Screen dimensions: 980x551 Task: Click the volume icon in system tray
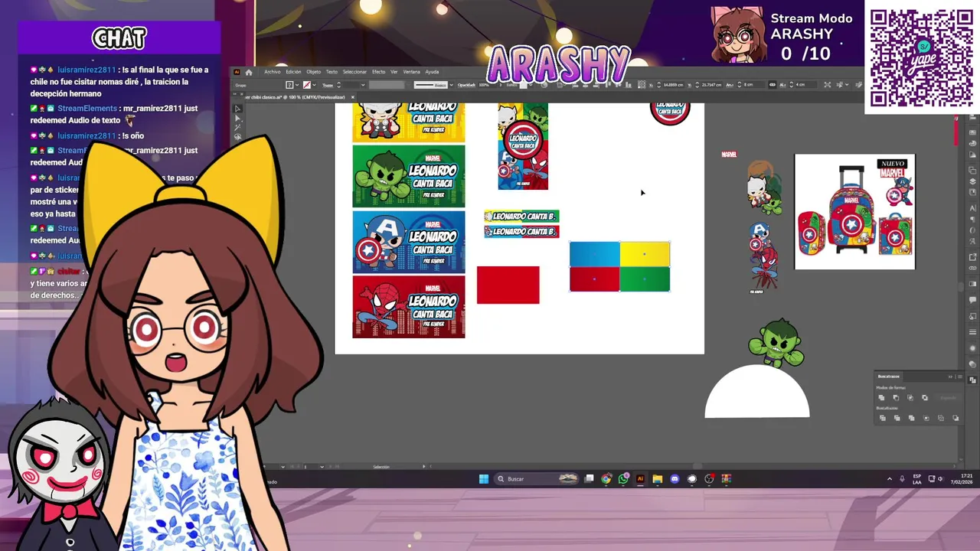pyautogui.click(x=941, y=479)
